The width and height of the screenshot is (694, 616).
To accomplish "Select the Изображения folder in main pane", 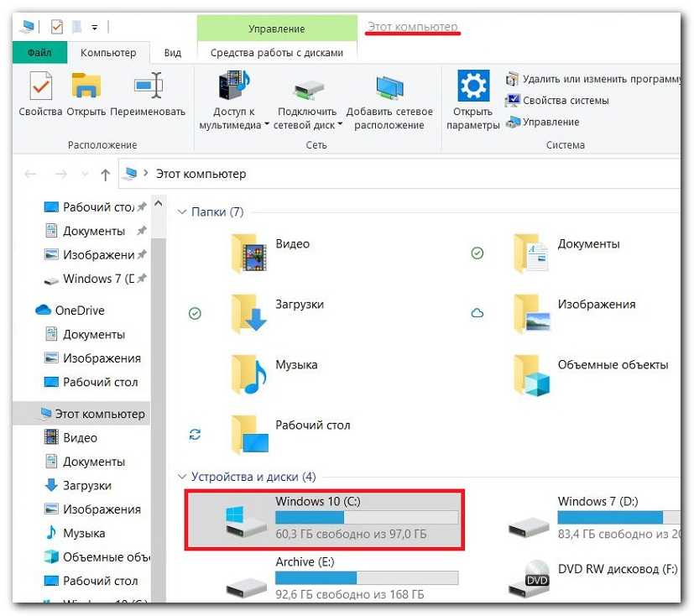I will point(575,314).
